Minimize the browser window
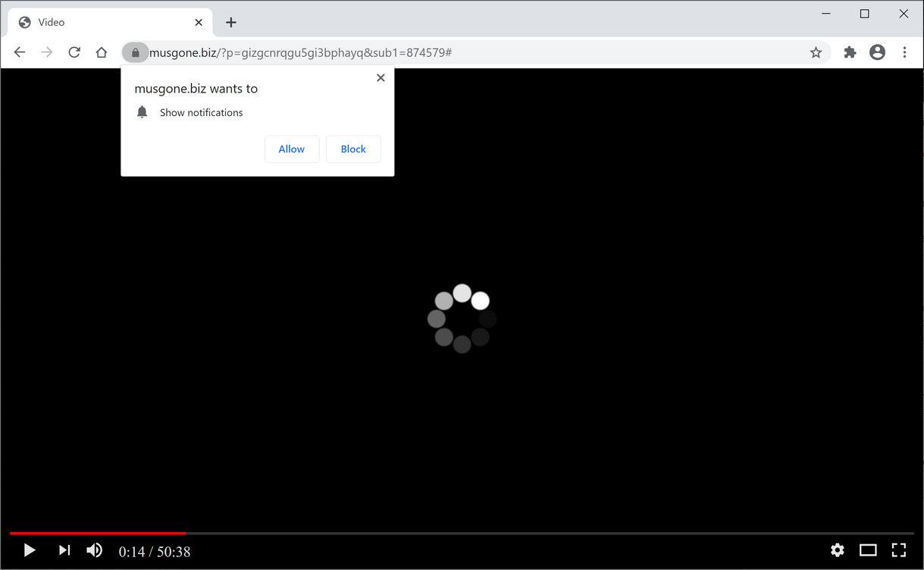The width and height of the screenshot is (924, 570). [826, 14]
